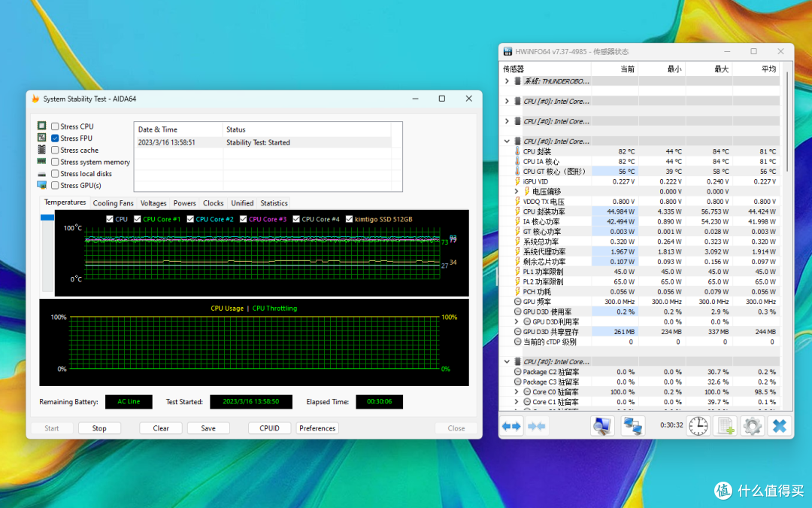Image resolution: width=812 pixels, height=508 pixels.
Task: Click HWiNFO blue X close sensors icon
Action: pyautogui.click(x=780, y=426)
